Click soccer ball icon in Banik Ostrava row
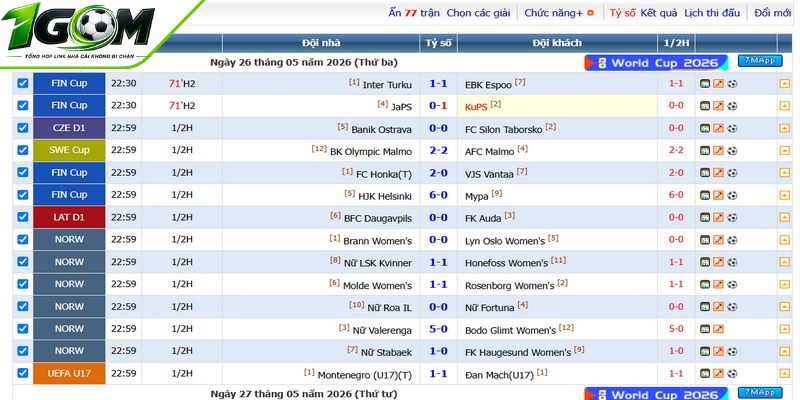Viewport: 800px width, 400px height. click(732, 128)
